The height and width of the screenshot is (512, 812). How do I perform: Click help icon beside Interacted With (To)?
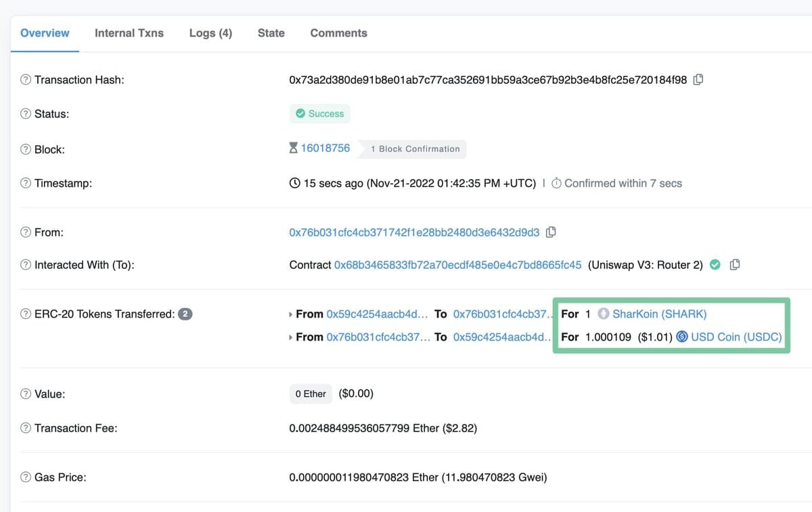[26, 265]
